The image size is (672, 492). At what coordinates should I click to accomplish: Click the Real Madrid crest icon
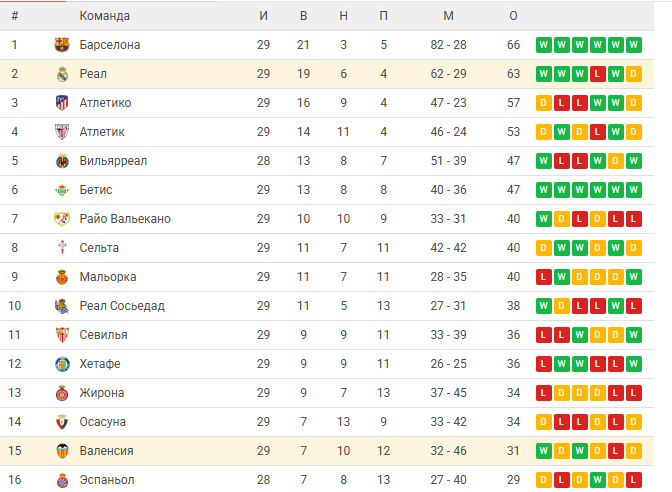point(62,74)
